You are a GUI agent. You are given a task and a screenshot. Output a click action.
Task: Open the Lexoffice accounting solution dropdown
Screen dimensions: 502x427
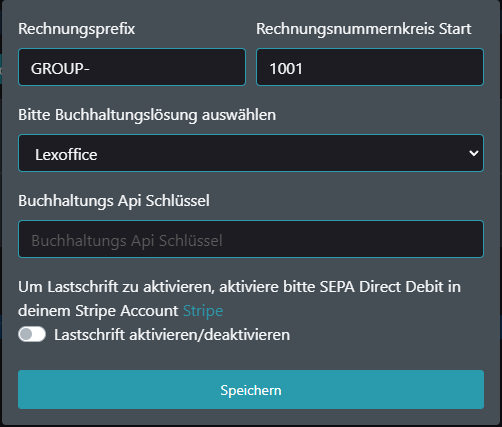251,153
